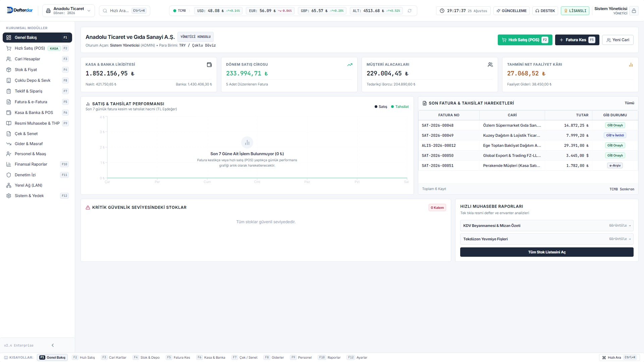The height and width of the screenshot is (362, 644).
Task: Select invoice row SAT-2026-00048
Action: (x=528, y=125)
